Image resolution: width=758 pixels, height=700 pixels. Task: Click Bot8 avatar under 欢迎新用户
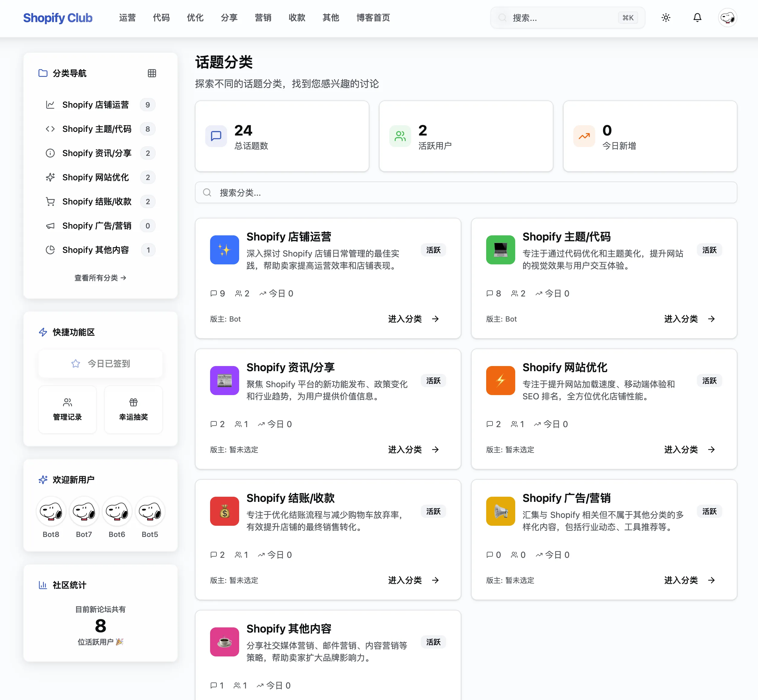(51, 511)
